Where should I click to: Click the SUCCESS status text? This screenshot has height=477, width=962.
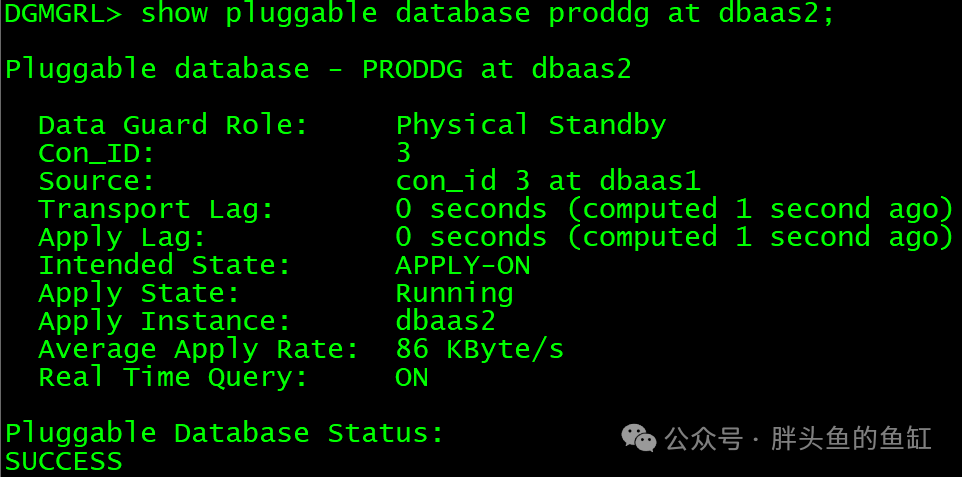[64, 461]
